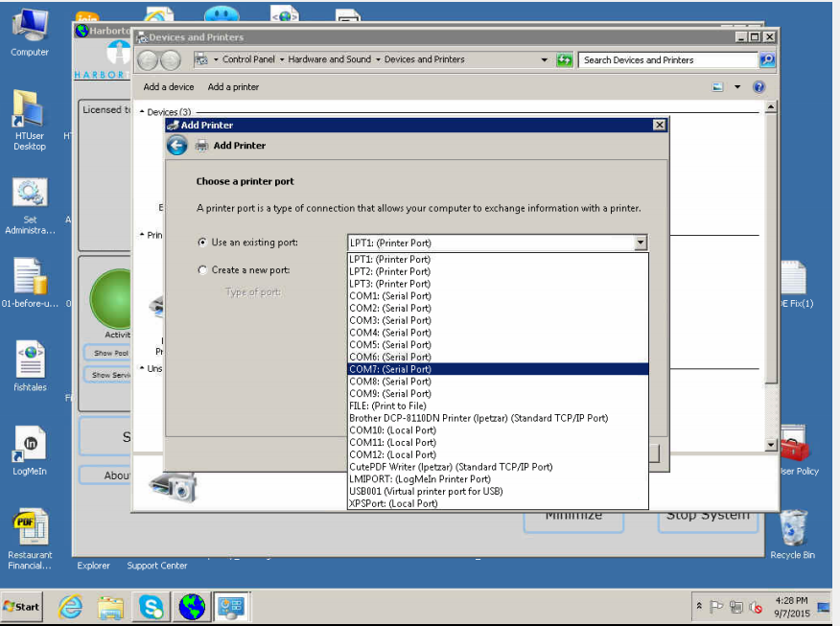Click the Add a device link
The width and height of the screenshot is (840, 626).
tap(169, 86)
